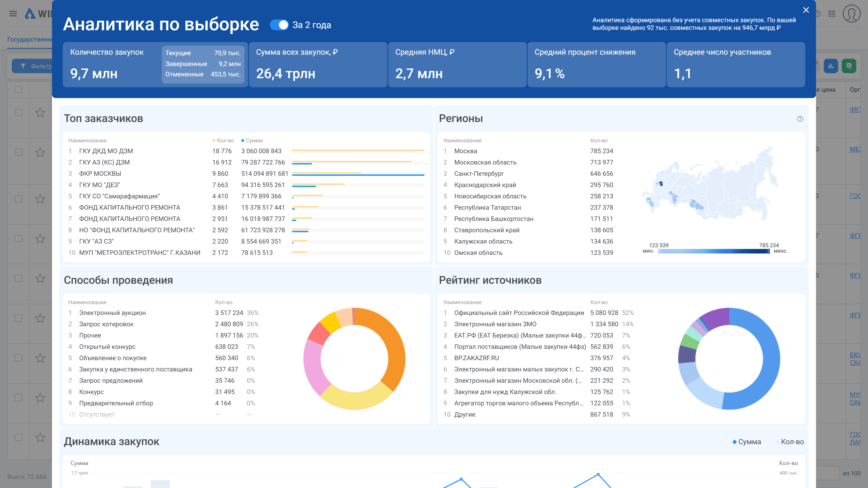868x488 pixels.
Task: Close the analytics panel with X
Action: 806,10
